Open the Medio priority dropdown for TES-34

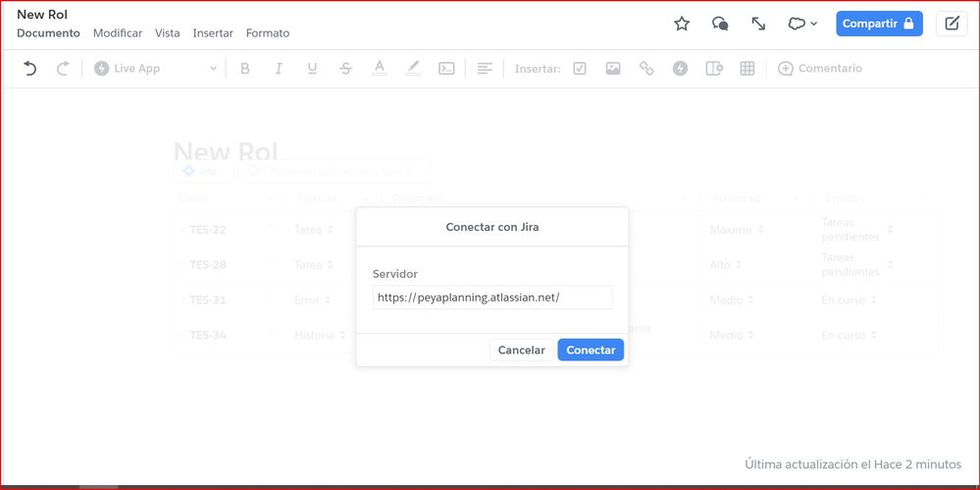[732, 335]
